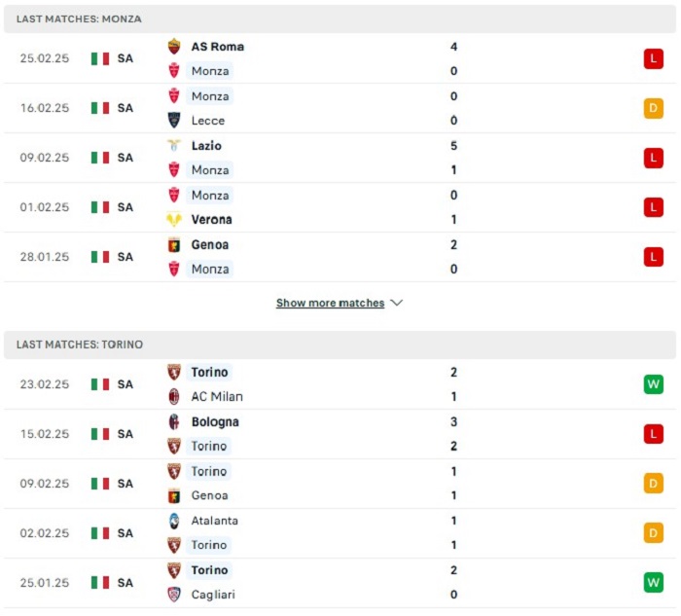Click the Lecce team logo
681x616 pixels.
pos(174,121)
